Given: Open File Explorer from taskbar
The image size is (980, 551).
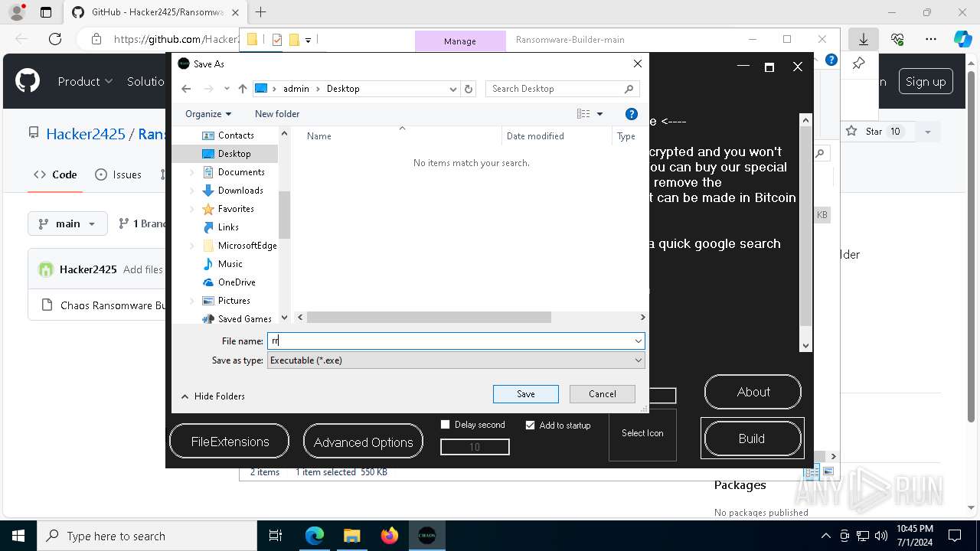Looking at the screenshot, I should click(351, 536).
